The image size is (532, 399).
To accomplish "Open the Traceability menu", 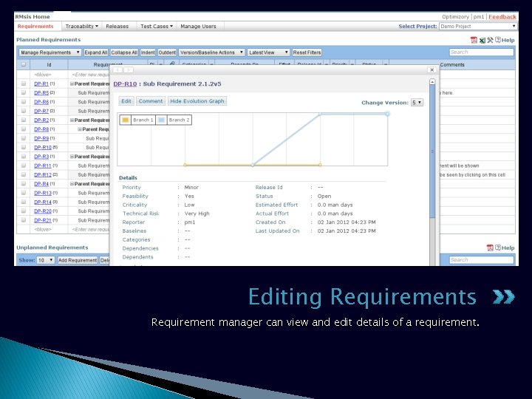I will tap(81, 26).
